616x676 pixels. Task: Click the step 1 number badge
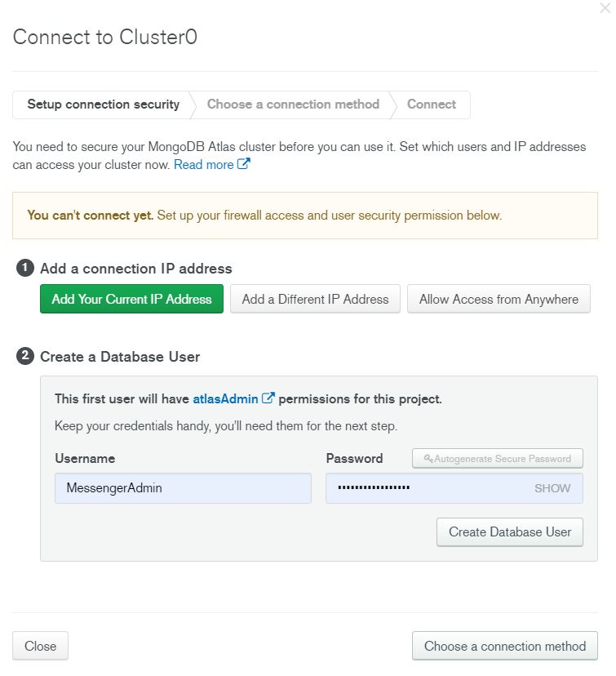pos(25,268)
